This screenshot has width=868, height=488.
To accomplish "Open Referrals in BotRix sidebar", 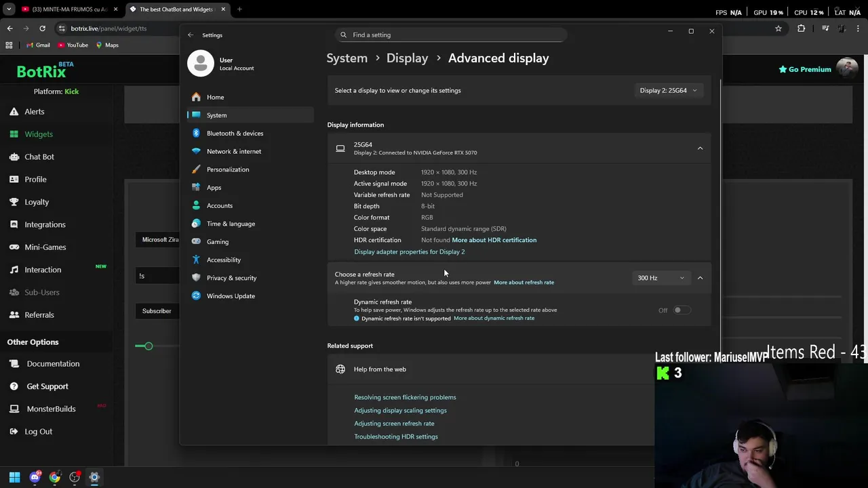I will click(x=39, y=315).
